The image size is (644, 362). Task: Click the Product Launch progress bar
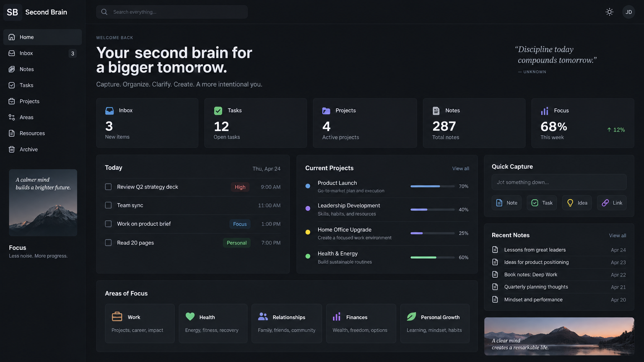point(432,186)
